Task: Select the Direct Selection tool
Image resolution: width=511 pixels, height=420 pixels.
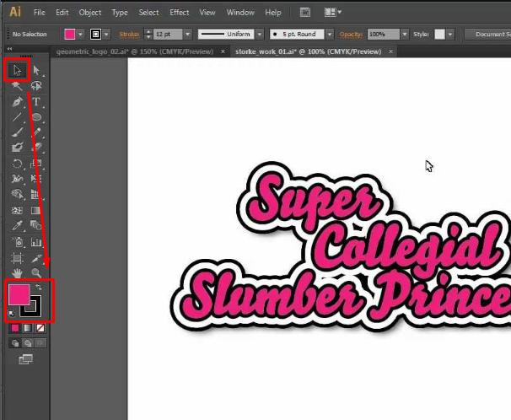Action: coord(36,70)
